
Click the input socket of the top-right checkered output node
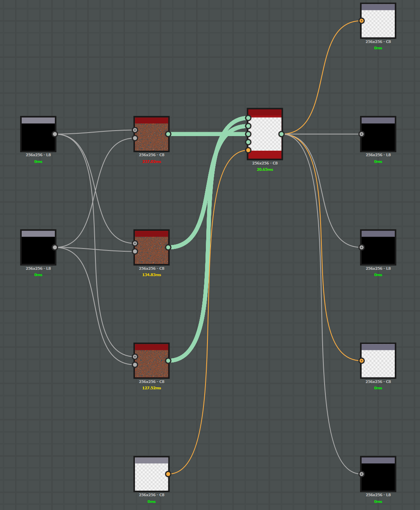[361, 20]
